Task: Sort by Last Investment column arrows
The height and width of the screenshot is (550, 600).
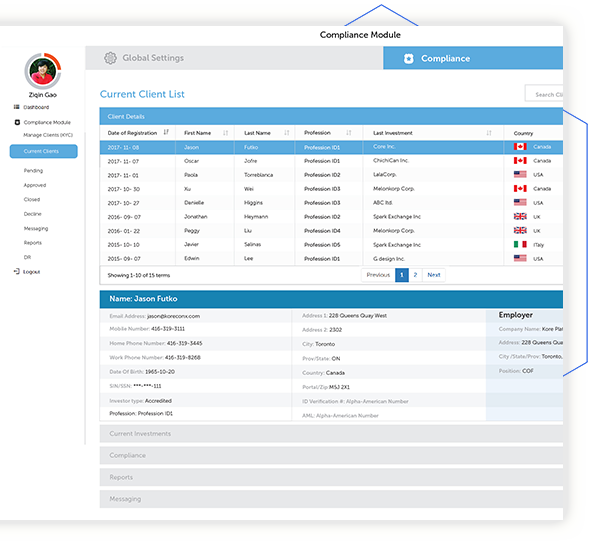Action: coord(489,133)
